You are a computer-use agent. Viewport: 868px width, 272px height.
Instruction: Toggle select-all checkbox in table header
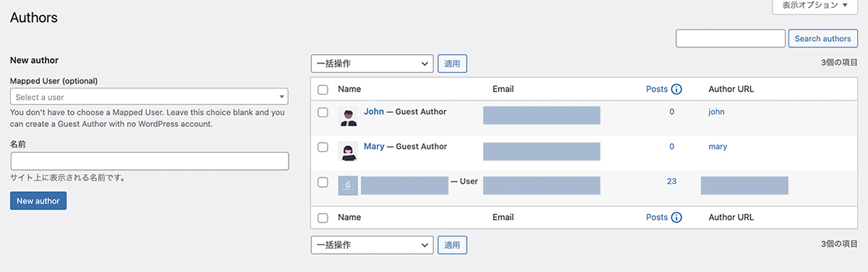(323, 90)
